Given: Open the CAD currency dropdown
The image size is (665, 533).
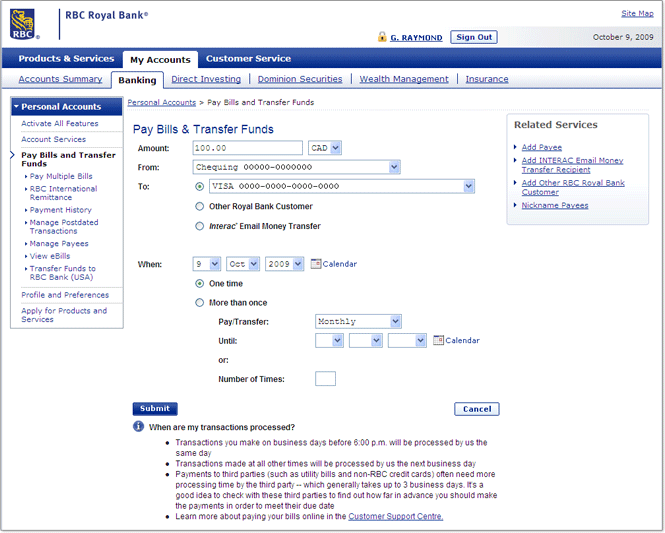Looking at the screenshot, I should pyautogui.click(x=325, y=148).
